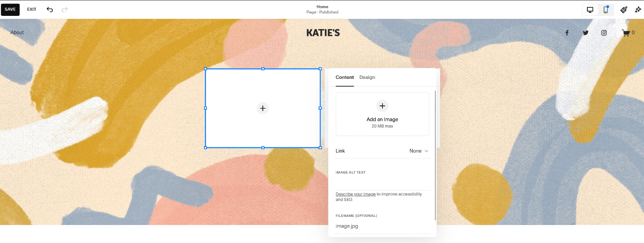Click the Image Alt Text field
The image size is (644, 243).
(x=382, y=183)
